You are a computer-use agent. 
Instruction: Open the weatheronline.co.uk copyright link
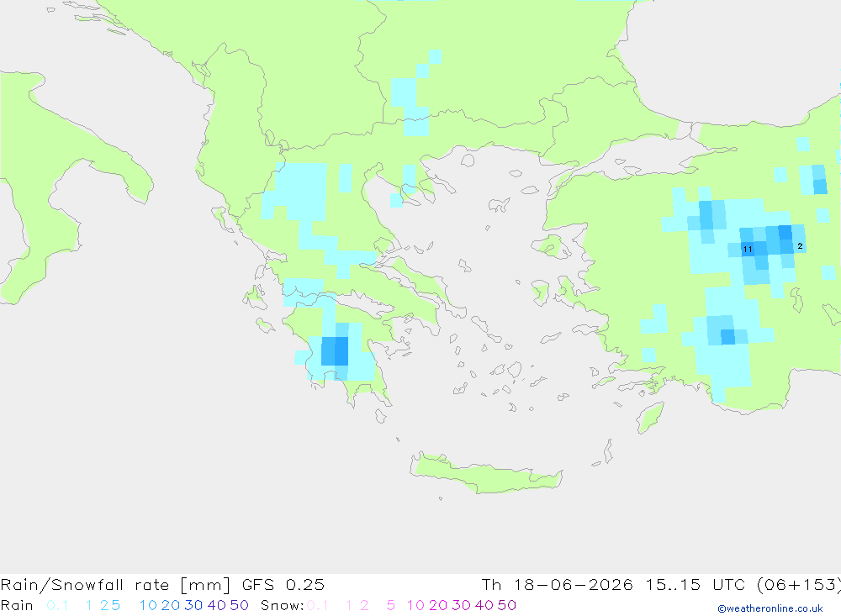coord(770,608)
